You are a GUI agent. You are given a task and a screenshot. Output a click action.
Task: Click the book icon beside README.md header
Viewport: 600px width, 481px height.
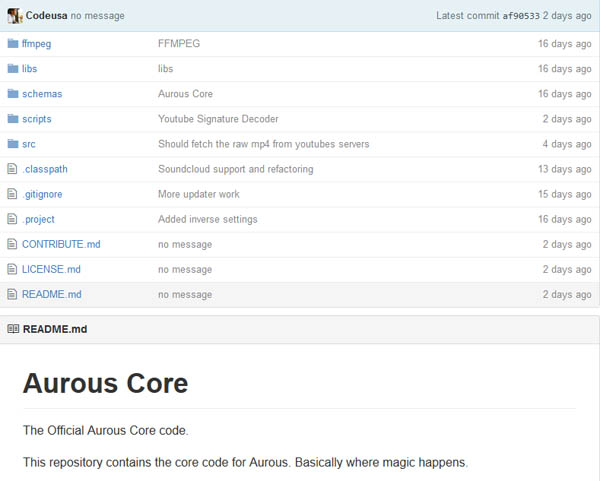(x=13, y=329)
